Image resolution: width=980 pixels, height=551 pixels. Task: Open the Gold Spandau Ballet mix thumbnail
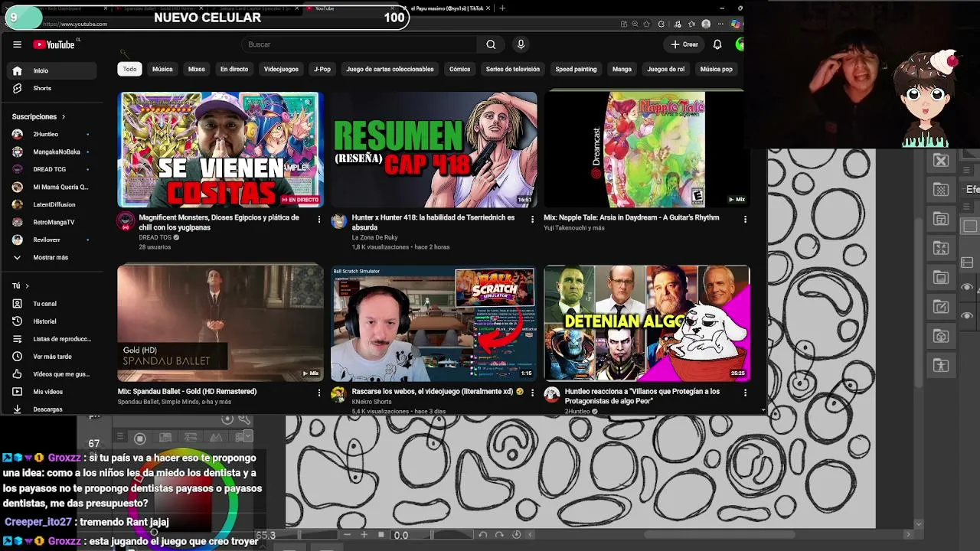coord(220,323)
